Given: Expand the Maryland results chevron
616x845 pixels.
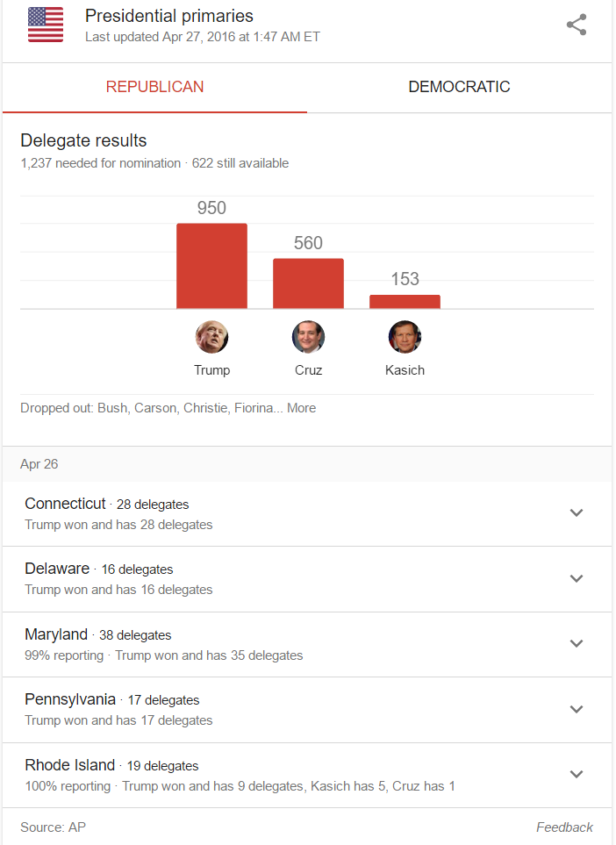Looking at the screenshot, I should point(577,643).
